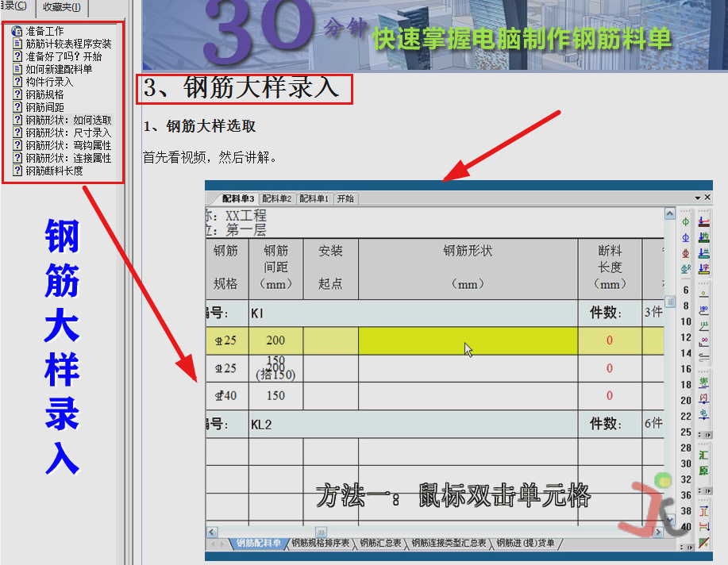This screenshot has width=728, height=565.
Task: Open the 钢筋配料单 sheet tab
Action: point(259,544)
